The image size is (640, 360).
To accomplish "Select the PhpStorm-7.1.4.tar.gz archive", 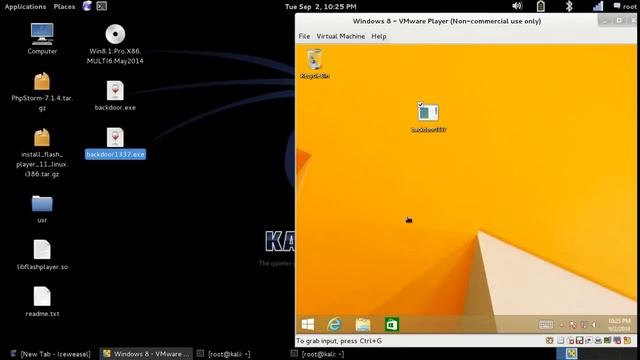I will (42, 92).
